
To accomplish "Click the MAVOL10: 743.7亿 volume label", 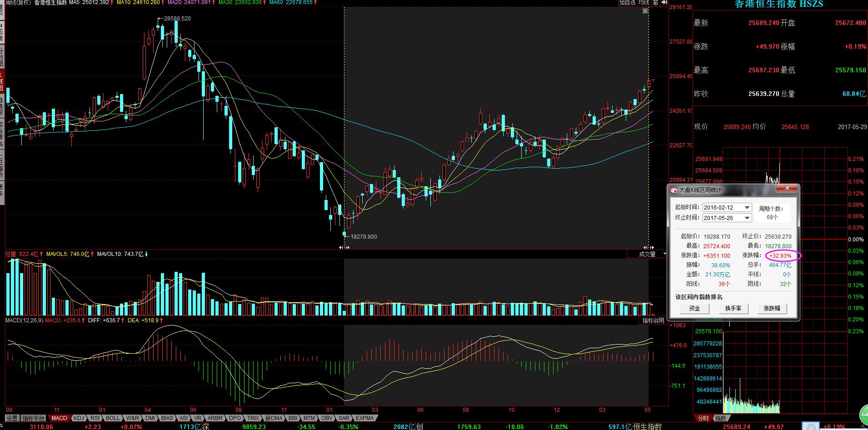I will click(123, 254).
